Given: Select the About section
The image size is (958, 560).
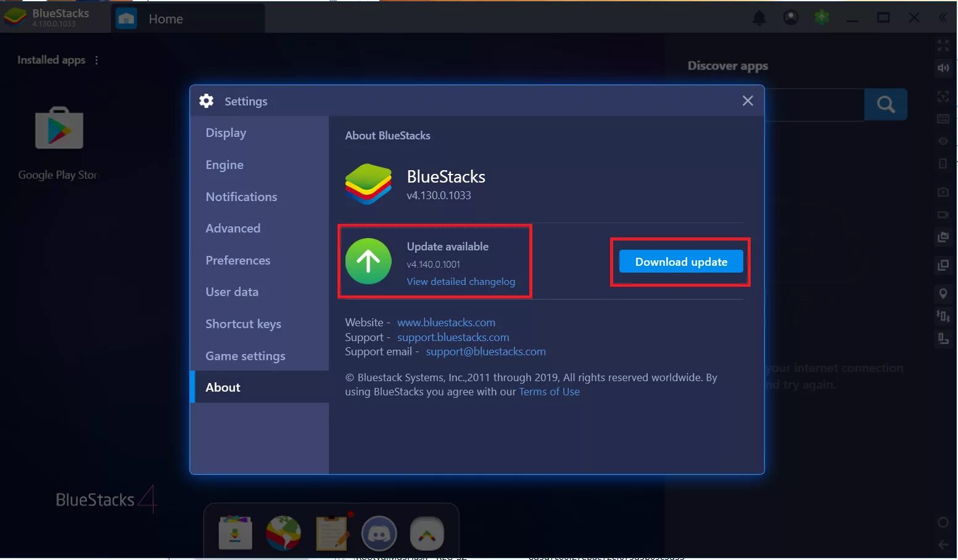Looking at the screenshot, I should [259, 387].
